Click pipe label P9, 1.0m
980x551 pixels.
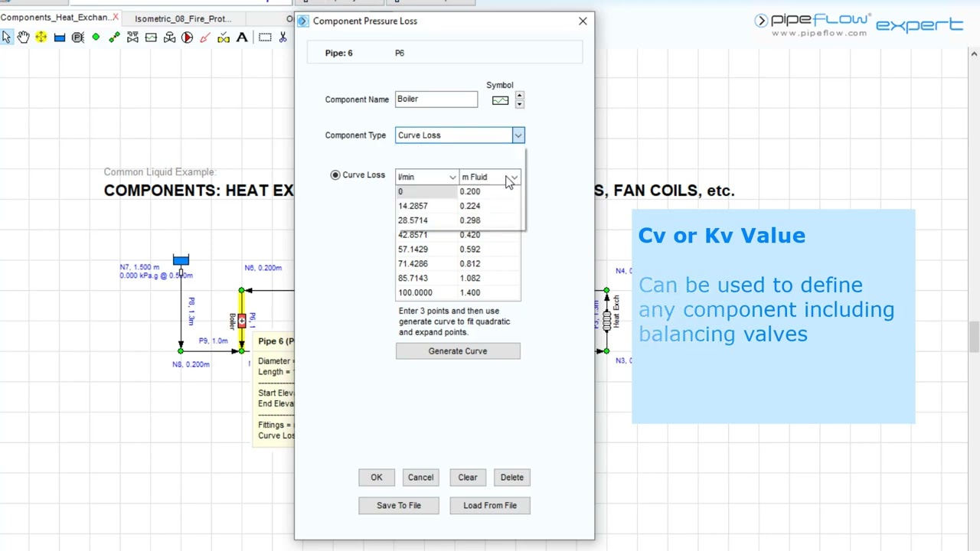[213, 341]
